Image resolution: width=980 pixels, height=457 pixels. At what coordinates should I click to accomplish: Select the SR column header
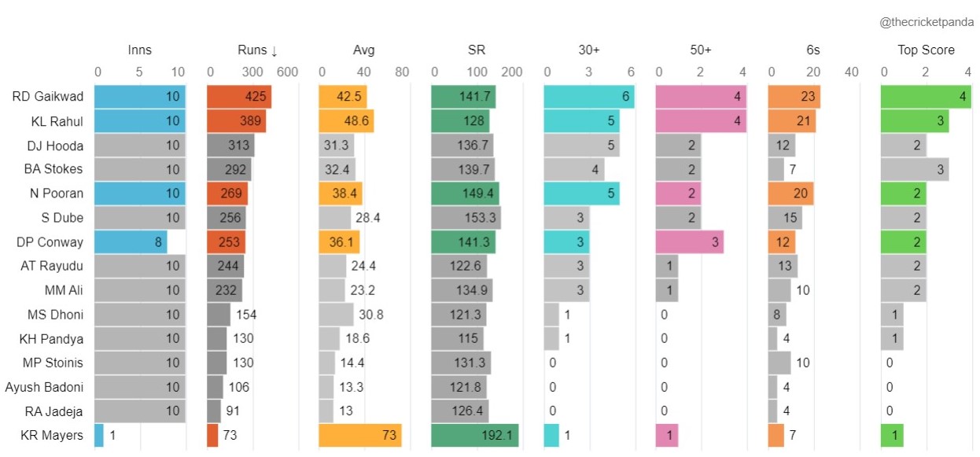point(476,50)
